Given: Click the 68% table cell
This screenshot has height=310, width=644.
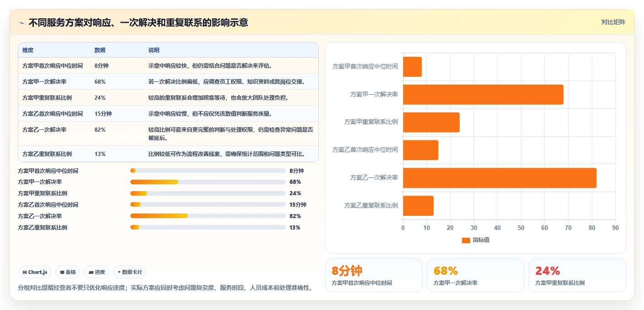Looking at the screenshot, I should (x=100, y=81).
